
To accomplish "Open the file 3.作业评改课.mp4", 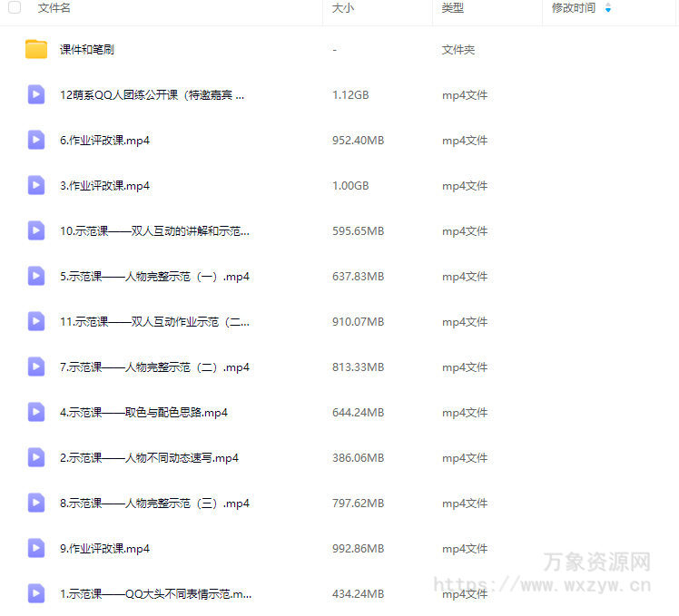I will (x=104, y=186).
